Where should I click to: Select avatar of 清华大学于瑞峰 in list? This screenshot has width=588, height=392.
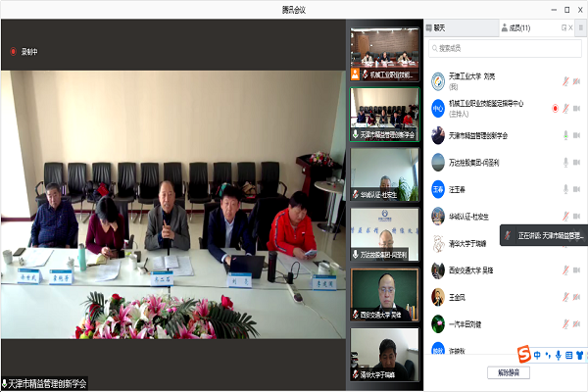438,243
